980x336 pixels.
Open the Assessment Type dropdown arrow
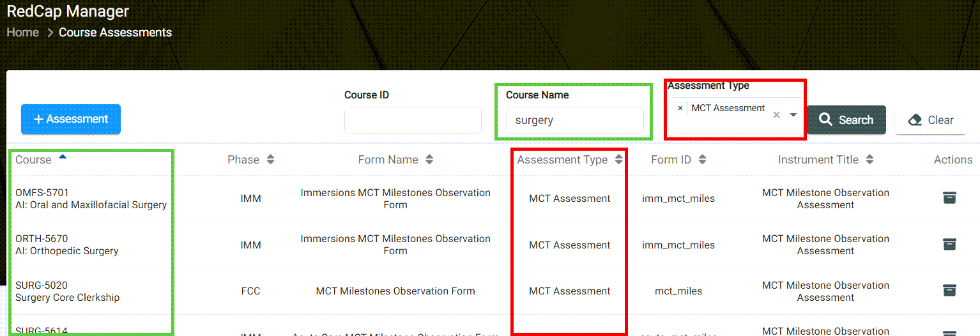[x=793, y=115]
